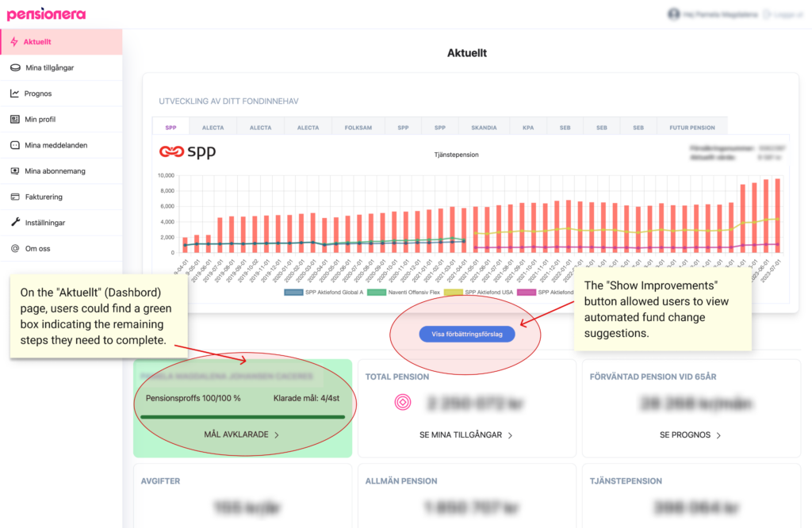The image size is (812, 528).
Task: Select the KPA tab
Action: (x=528, y=128)
